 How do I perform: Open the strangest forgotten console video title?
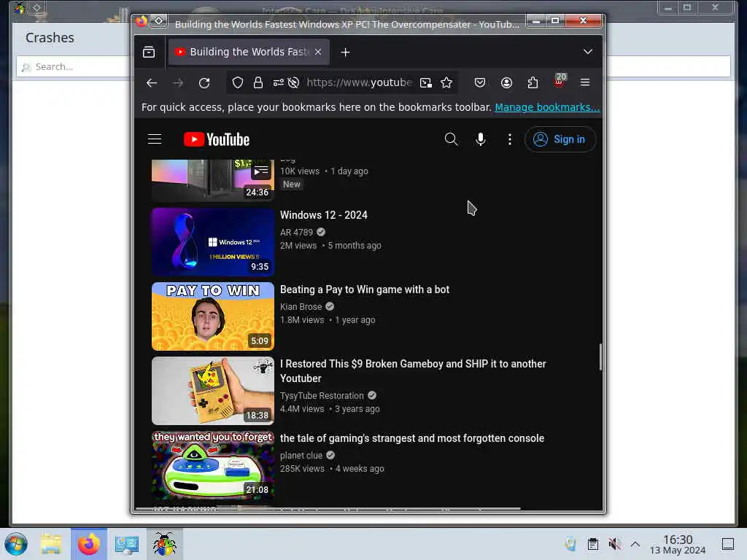tap(411, 438)
